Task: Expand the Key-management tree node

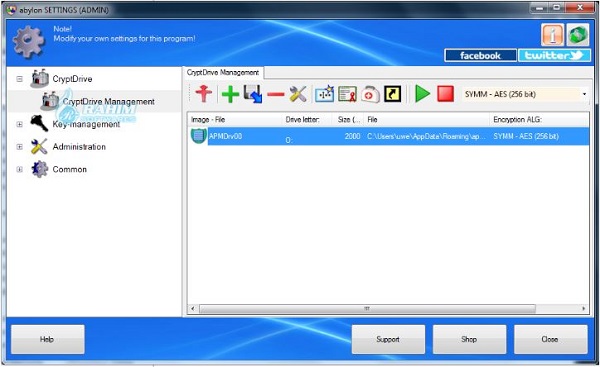Action: [x=20, y=124]
